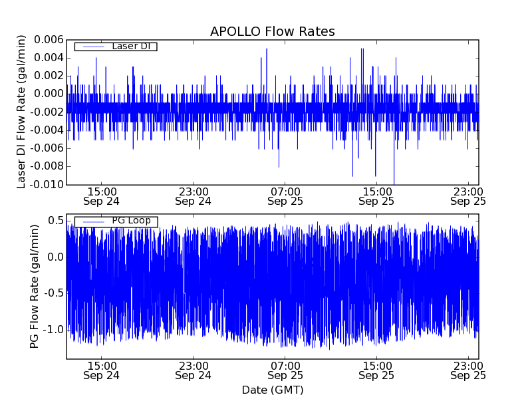Click the 'Date (GMT)' x-axis label
This screenshot has width=532, height=399.
coord(272,390)
